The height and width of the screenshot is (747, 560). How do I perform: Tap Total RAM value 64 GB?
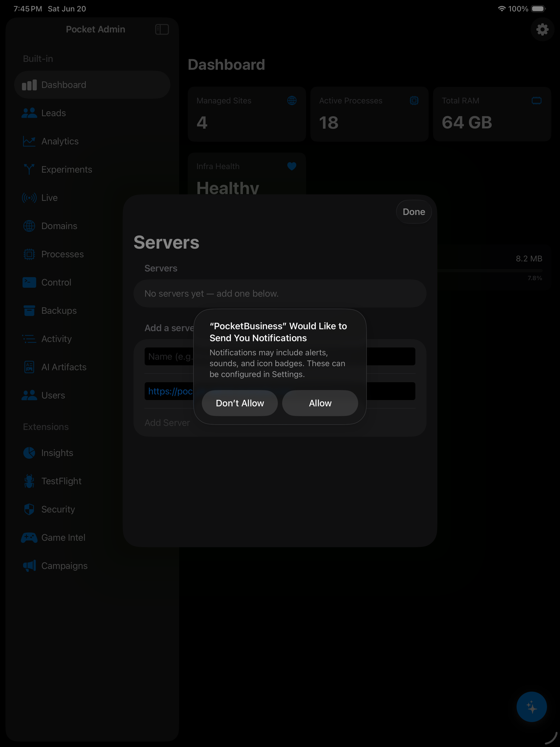[467, 122]
